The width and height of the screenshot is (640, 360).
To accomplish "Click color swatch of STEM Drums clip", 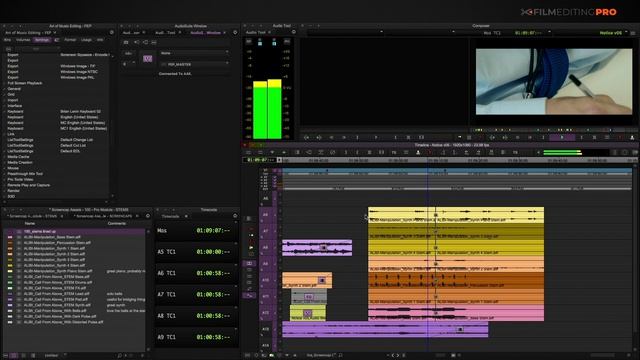I will (x=10, y=282).
